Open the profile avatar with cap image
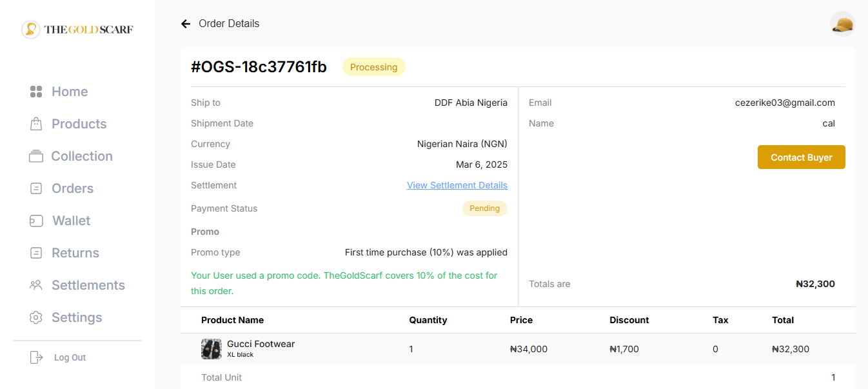This screenshot has width=868, height=389. [842, 25]
